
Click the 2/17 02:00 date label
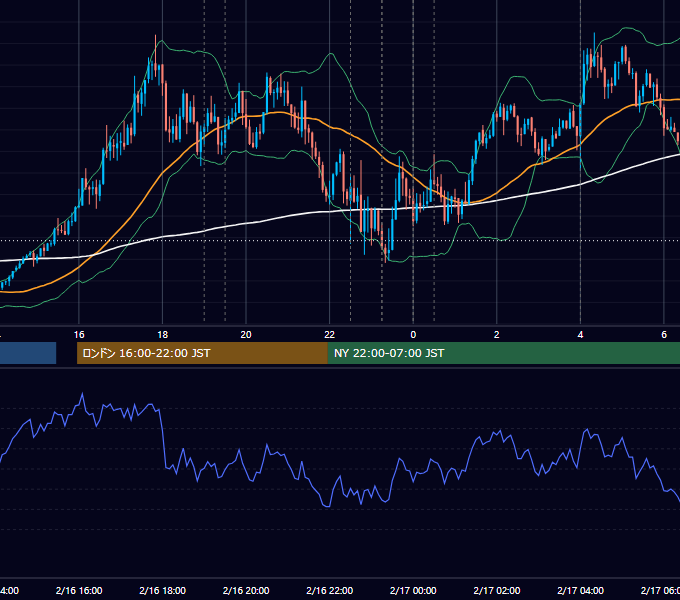click(497, 590)
